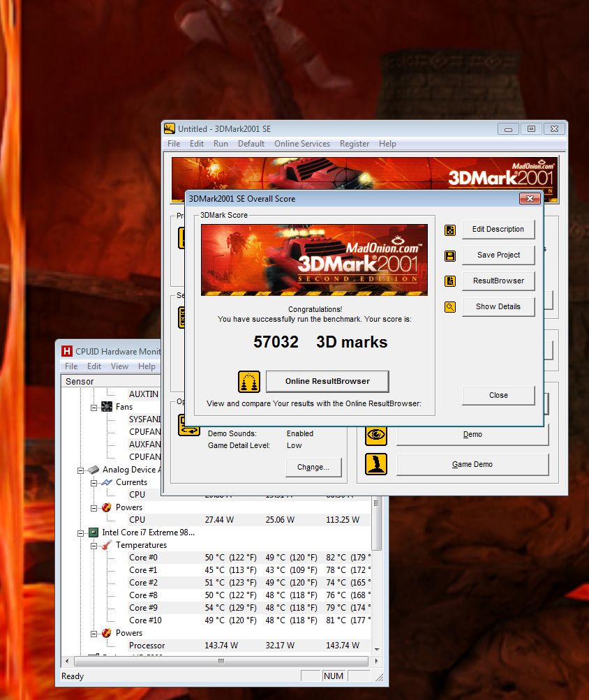Collapse the Intel Core i7 Extreme node

click(x=80, y=533)
